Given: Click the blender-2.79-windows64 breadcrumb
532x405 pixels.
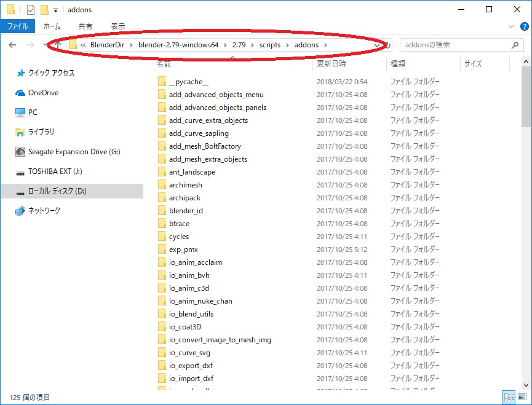Looking at the screenshot, I should pos(178,45).
